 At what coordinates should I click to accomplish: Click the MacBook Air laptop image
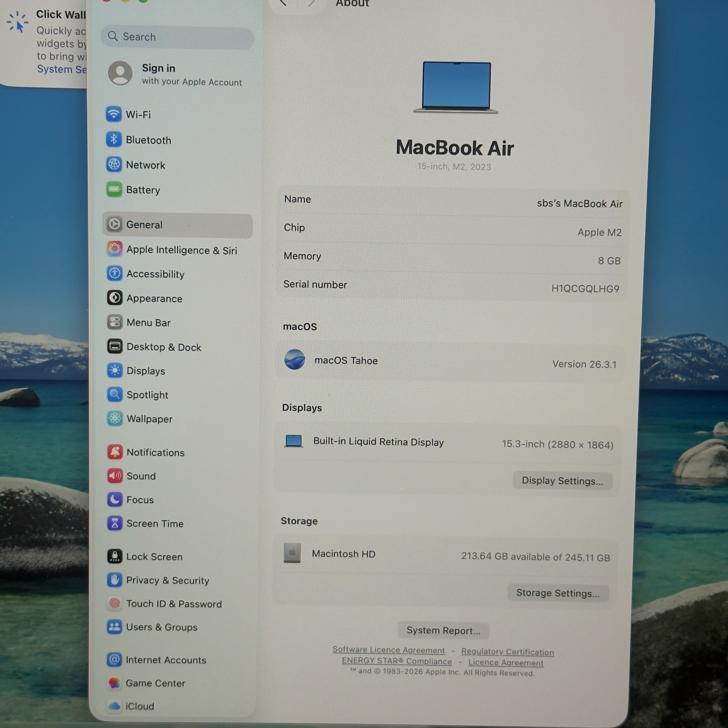point(456,88)
